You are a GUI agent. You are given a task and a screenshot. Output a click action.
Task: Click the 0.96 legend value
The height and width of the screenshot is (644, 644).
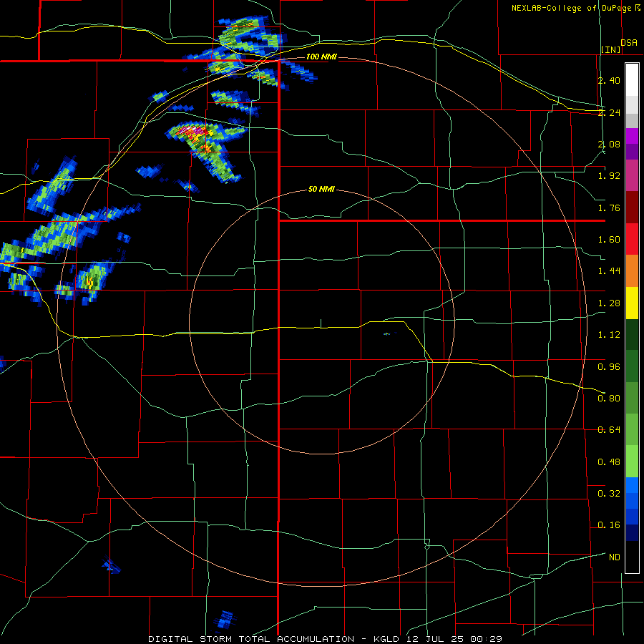point(609,366)
